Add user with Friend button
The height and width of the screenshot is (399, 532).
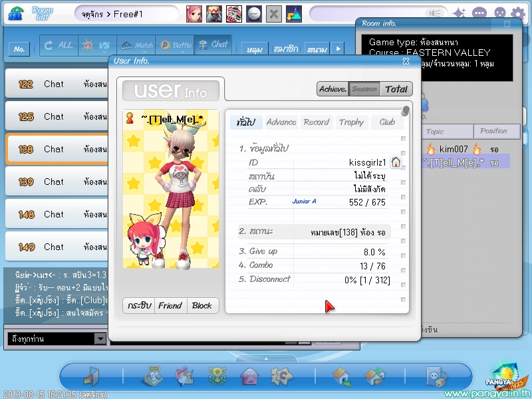(170, 306)
